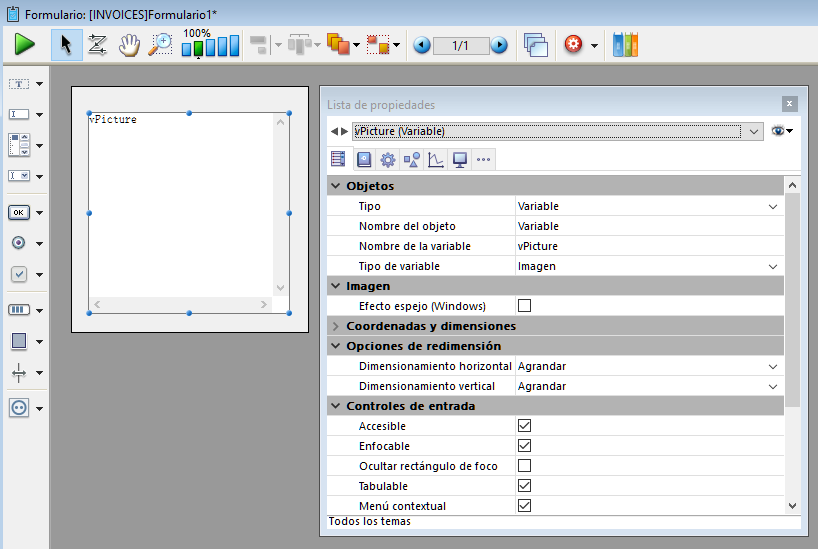Check Ocultar rectángulo de foco
Viewport: 818px width, 549px height.
click(x=524, y=466)
